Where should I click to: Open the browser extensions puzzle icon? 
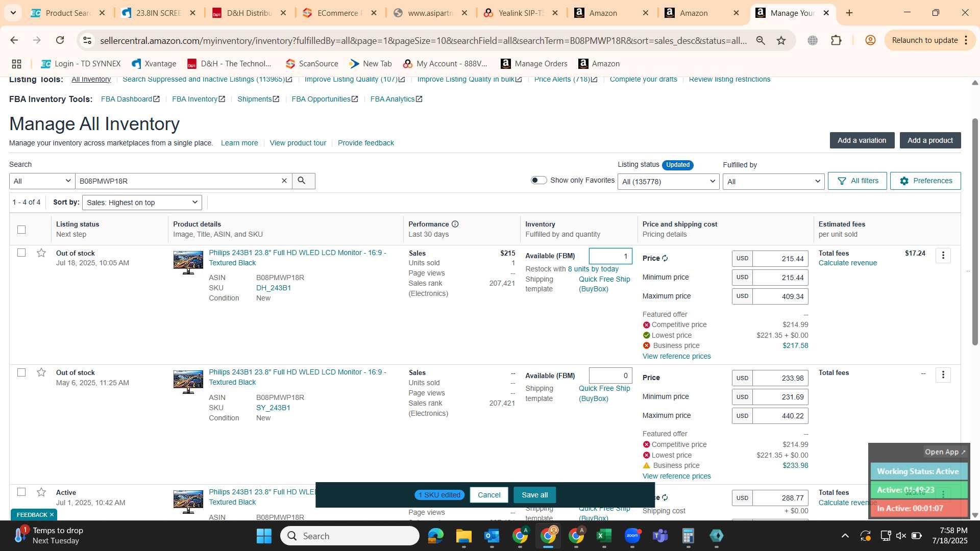836,40
